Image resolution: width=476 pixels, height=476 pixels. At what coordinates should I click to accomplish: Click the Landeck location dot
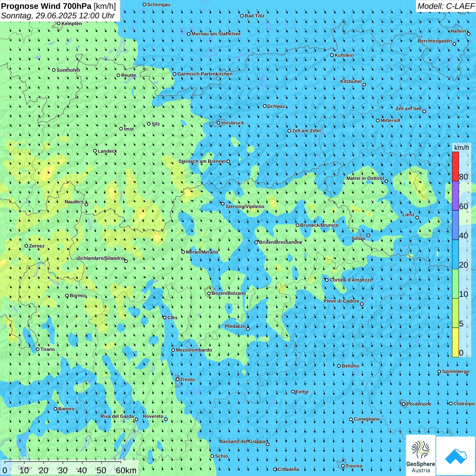coord(95,151)
